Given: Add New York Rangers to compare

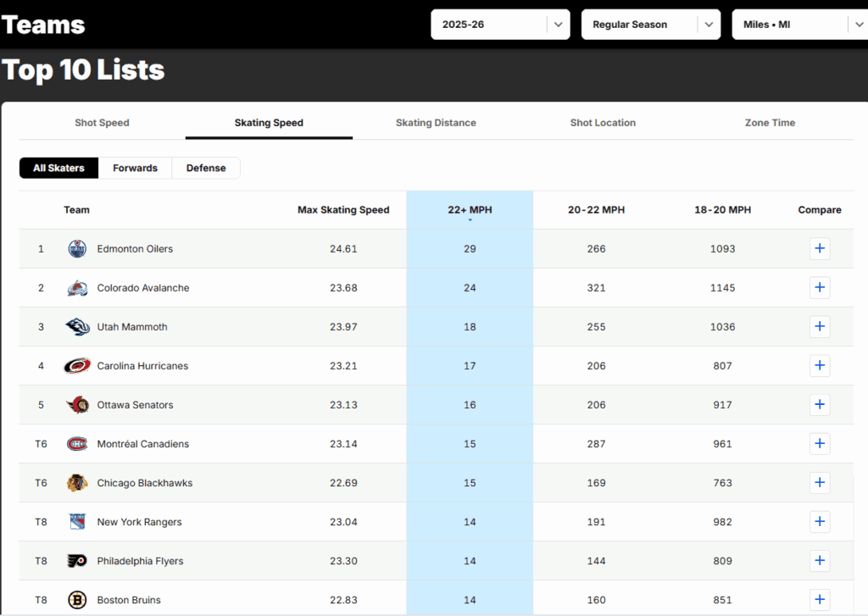Looking at the screenshot, I should pyautogui.click(x=819, y=522).
